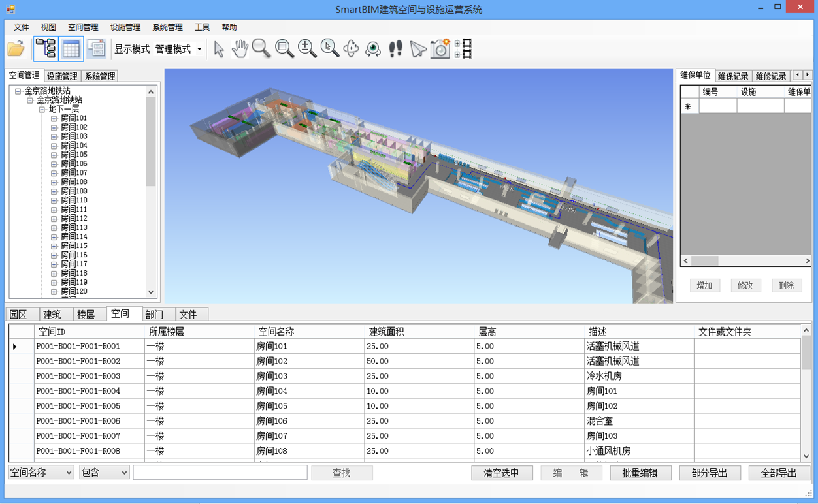This screenshot has height=504, width=818.
Task: Switch to the 楼层 tab
Action: (86, 315)
